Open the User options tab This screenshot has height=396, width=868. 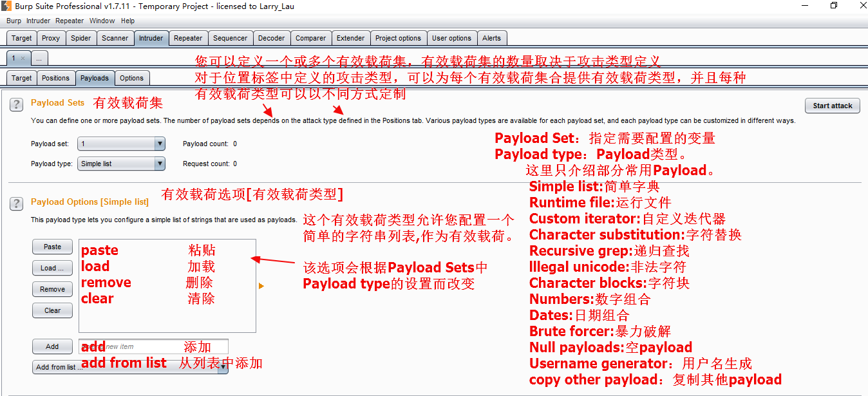pyautogui.click(x=451, y=38)
